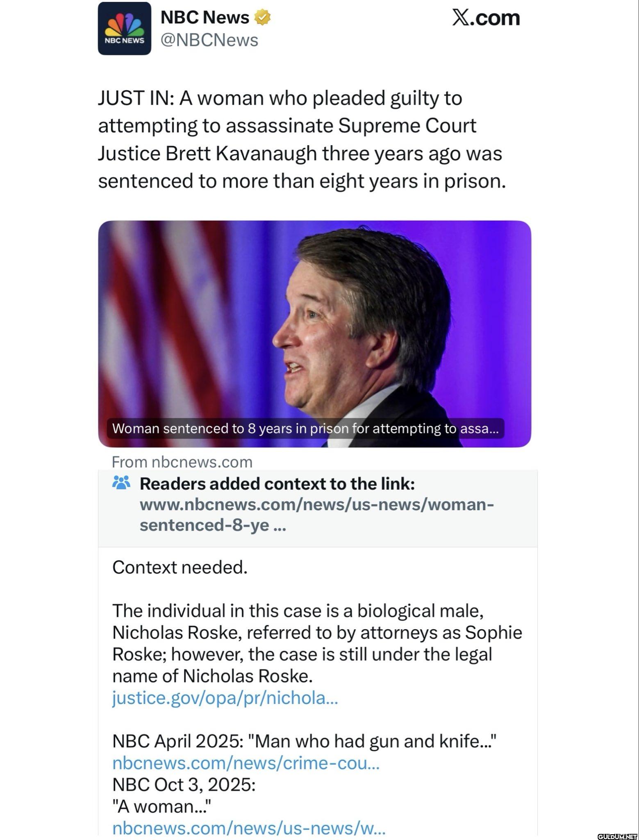Open the nbcnews.com/news/us-news/woman-sentenced link
This screenshot has height=840, width=639.
[316, 515]
